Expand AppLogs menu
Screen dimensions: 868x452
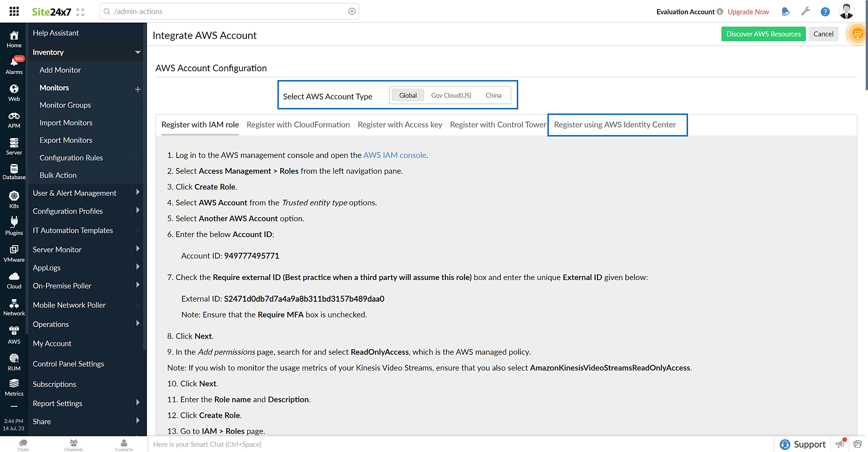click(x=138, y=267)
